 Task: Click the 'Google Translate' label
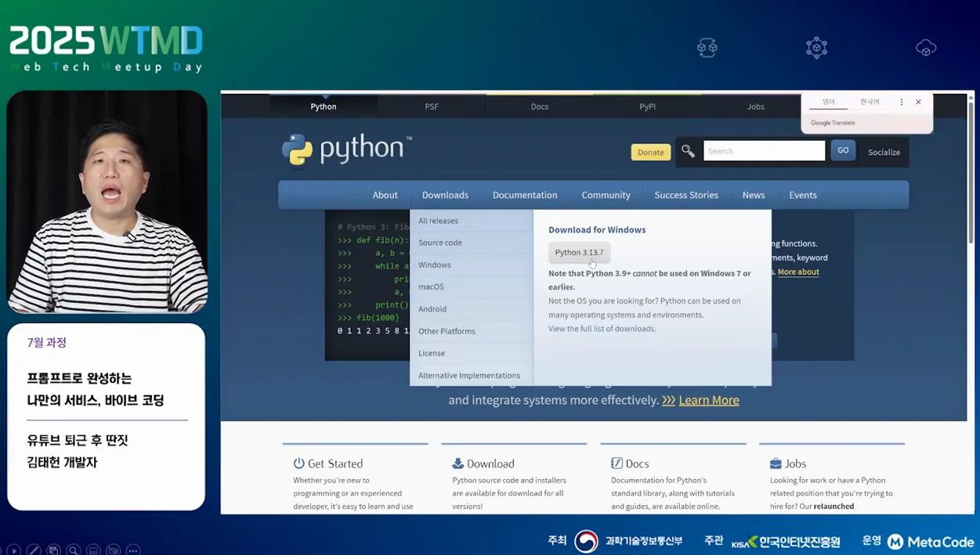[833, 123]
